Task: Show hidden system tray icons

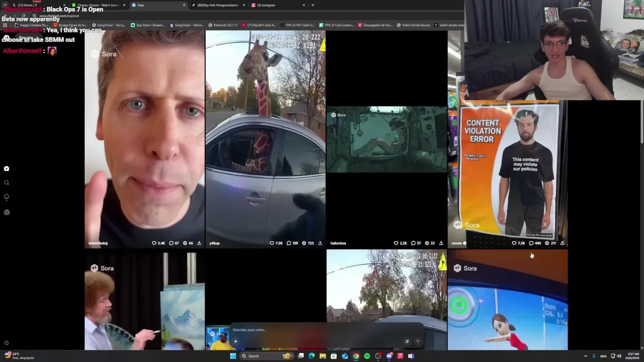Action: coord(586,356)
